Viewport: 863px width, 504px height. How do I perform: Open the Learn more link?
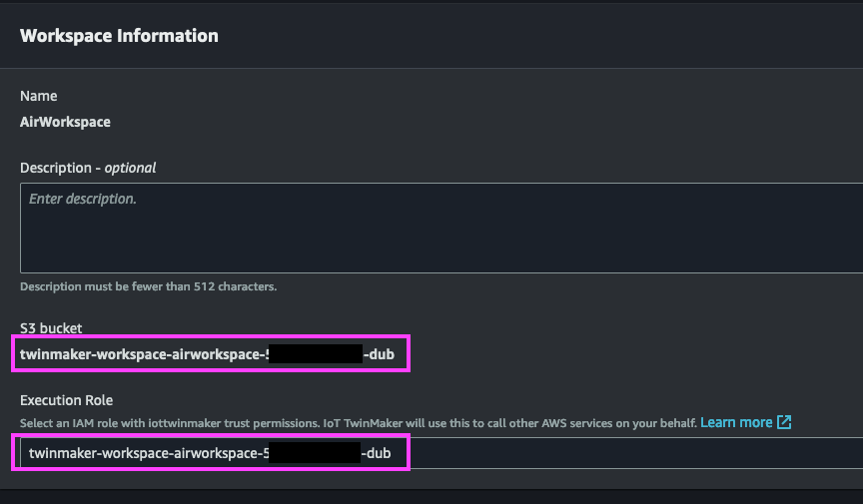coord(736,422)
